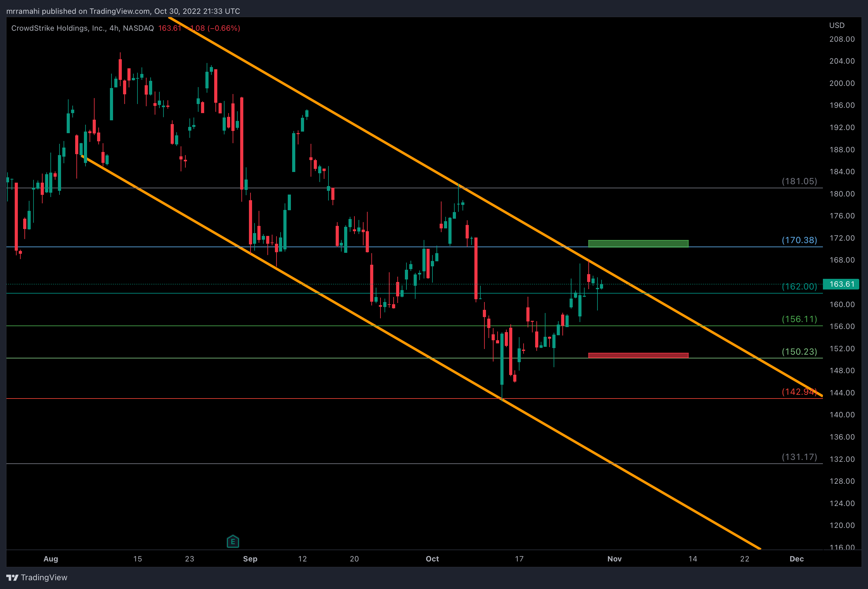Click the Nov label on time axis
Viewport: 868px width, 589px height.
[x=614, y=559]
